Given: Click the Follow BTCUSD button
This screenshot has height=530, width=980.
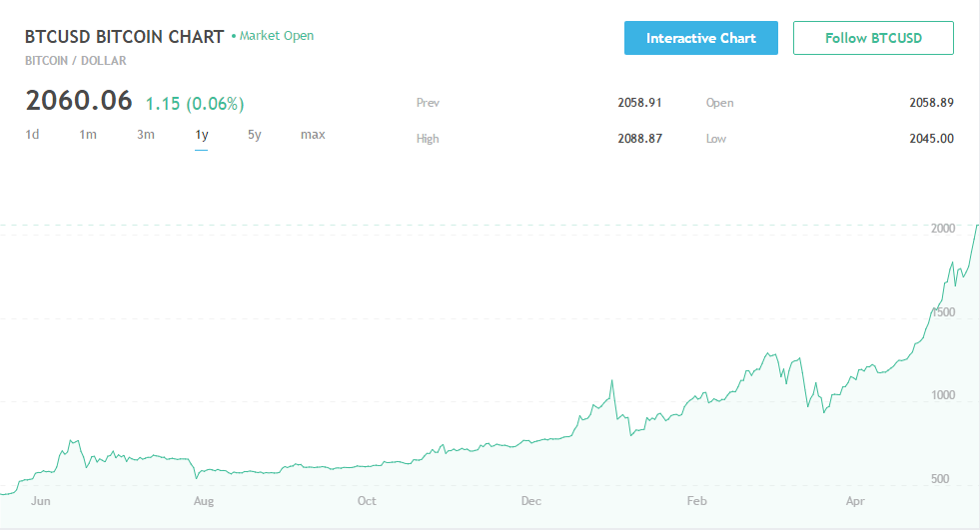Looking at the screenshot, I should tap(873, 38).
